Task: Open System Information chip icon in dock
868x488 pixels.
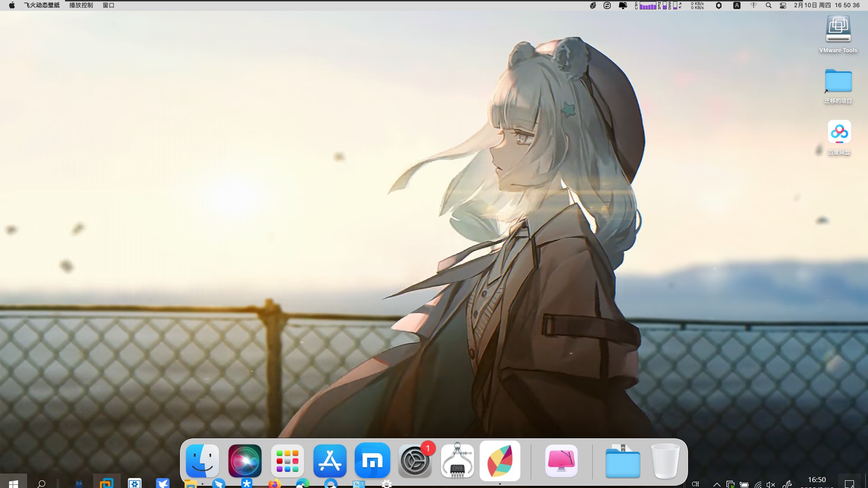Action: click(x=457, y=461)
